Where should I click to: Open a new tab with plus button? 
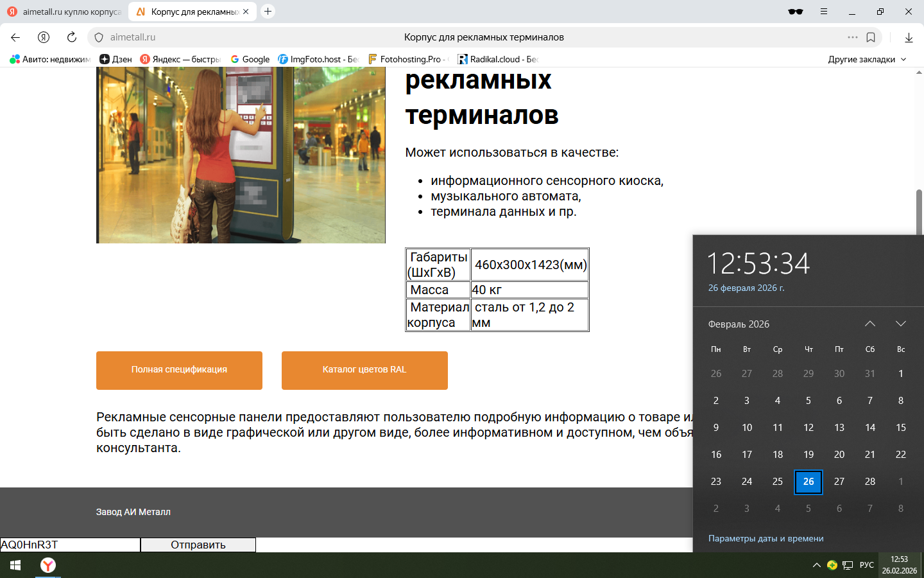click(268, 12)
